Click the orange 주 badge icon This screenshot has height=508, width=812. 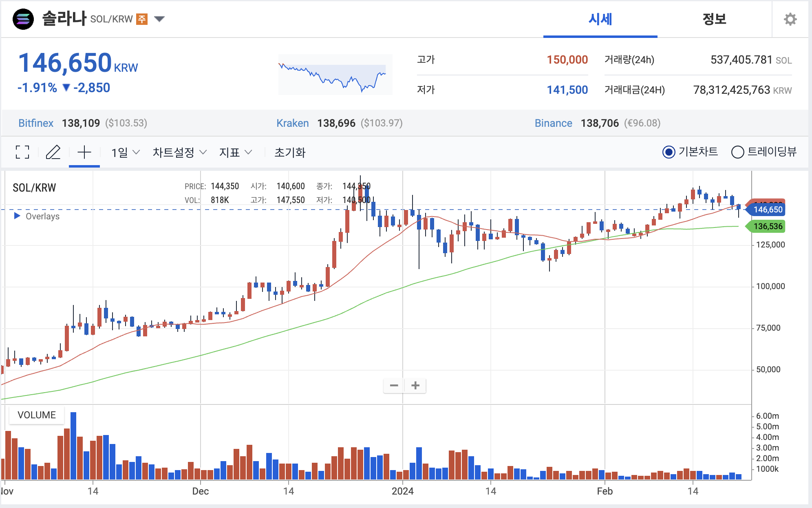(141, 19)
